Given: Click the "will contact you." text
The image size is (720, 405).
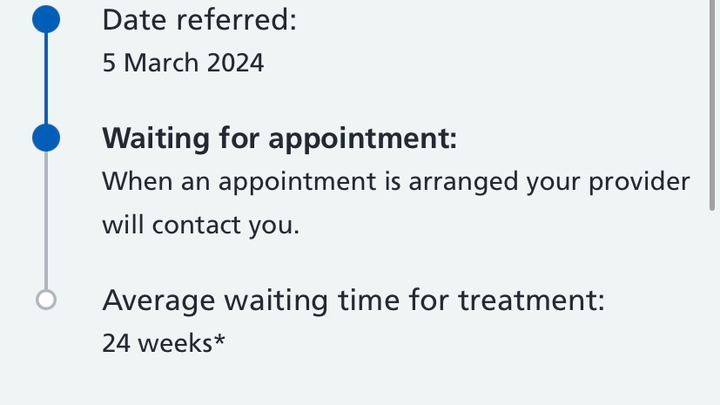Looking at the screenshot, I should [x=201, y=225].
